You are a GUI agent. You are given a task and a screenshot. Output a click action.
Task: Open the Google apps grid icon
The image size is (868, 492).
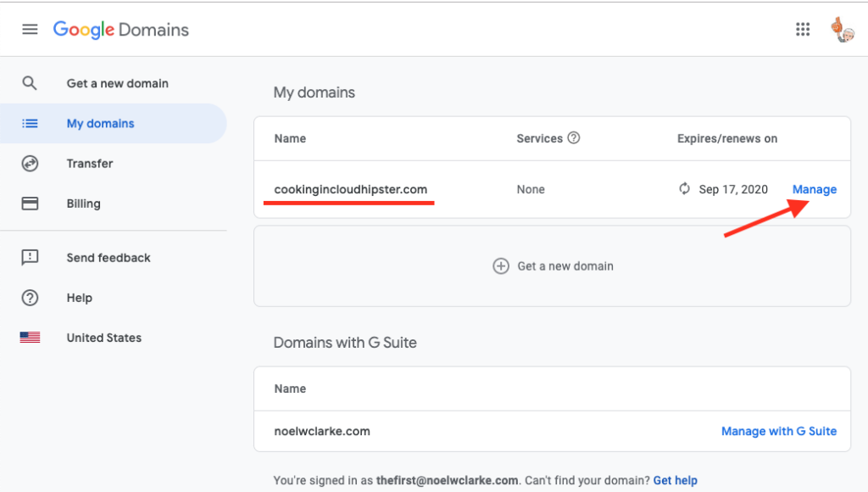pos(803,28)
